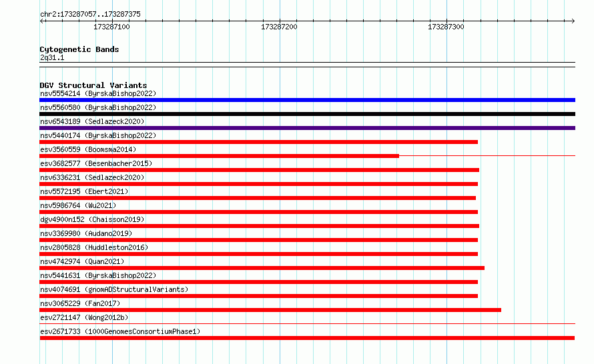Image resolution: width=594 pixels, height=364 pixels.
Task: Select the red bar under nsv2805828
Action: [259, 254]
